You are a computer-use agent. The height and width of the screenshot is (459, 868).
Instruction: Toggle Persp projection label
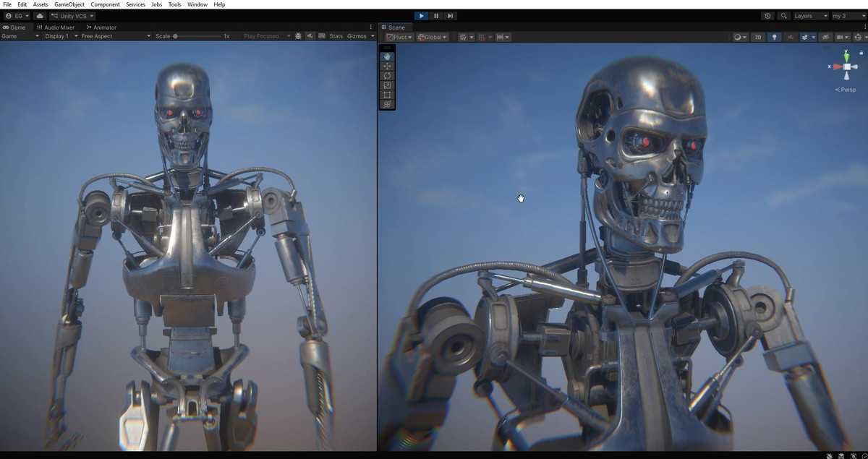pos(846,90)
